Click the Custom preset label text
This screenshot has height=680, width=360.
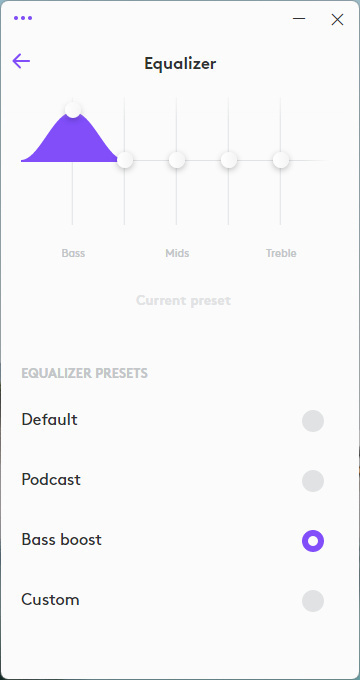tap(50, 600)
